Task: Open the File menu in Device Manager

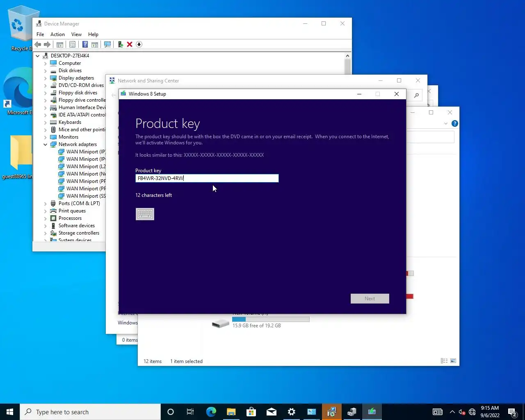Action: [40, 34]
